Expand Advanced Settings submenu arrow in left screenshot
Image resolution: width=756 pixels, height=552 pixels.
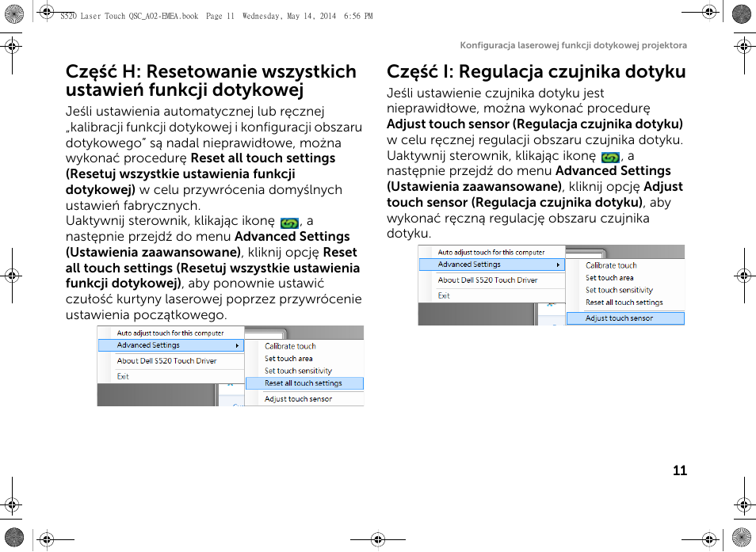pyautogui.click(x=237, y=346)
